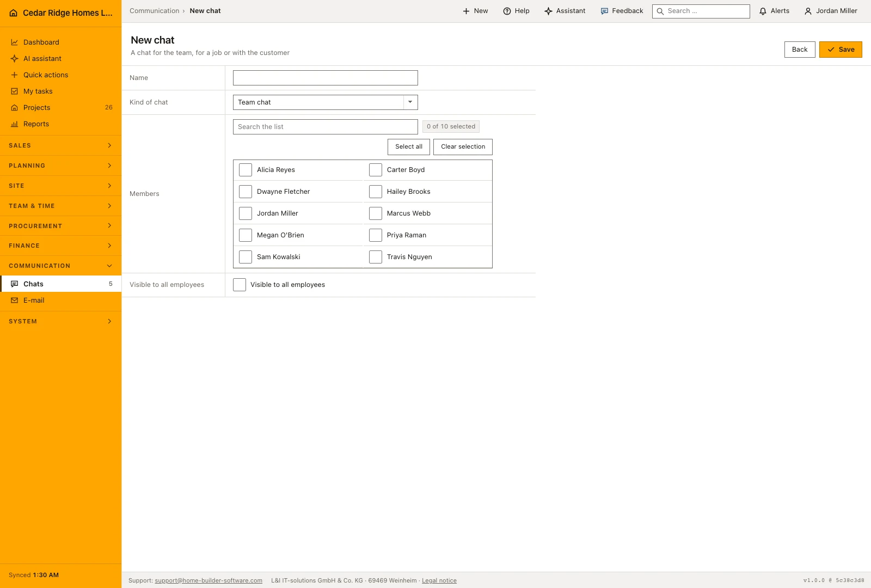This screenshot has height=588, width=871.
Task: Expand the Procurement section
Action: pyautogui.click(x=60, y=226)
